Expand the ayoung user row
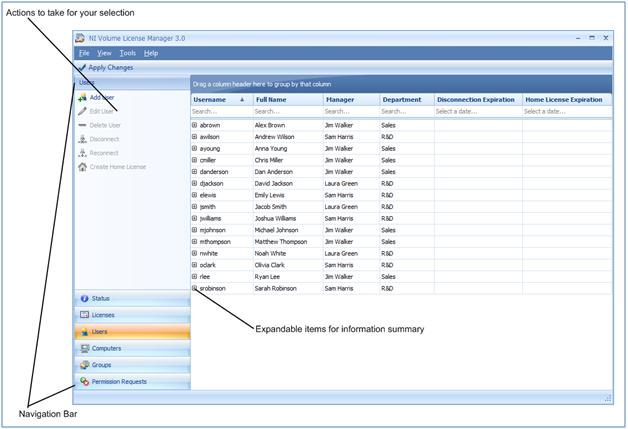 click(195, 148)
